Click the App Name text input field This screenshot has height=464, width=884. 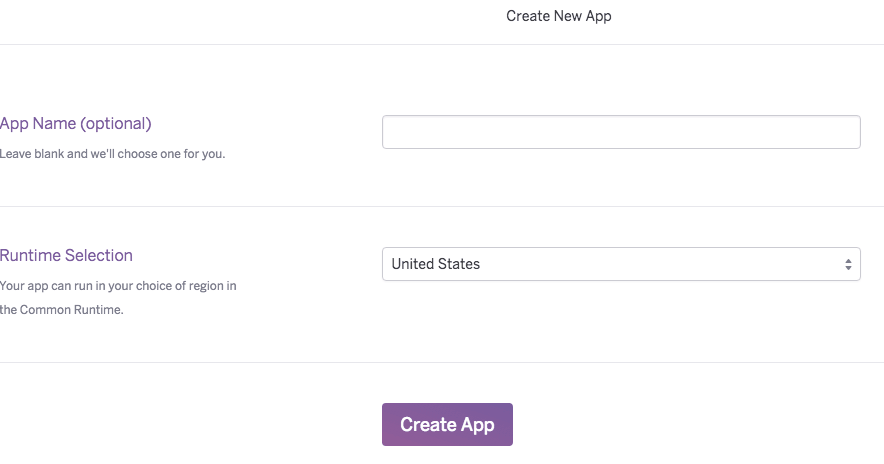(x=620, y=132)
